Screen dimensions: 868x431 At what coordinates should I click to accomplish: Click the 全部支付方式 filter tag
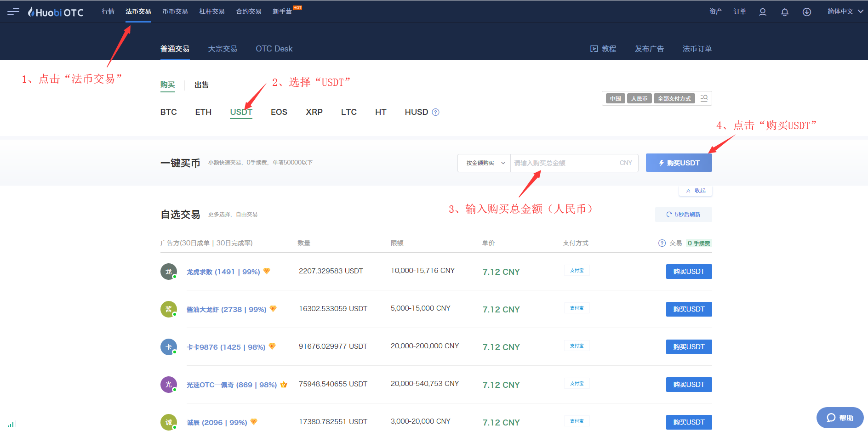[x=674, y=98]
